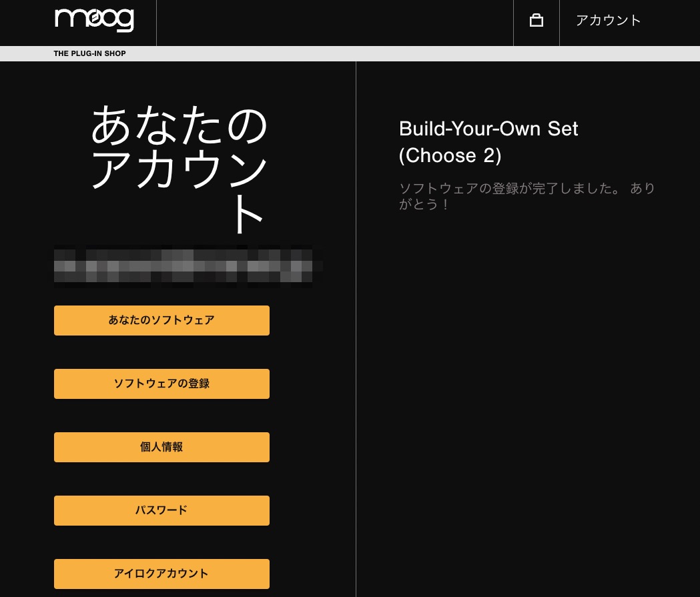This screenshot has width=700, height=597.
Task: Click the Moog logo
Action: click(94, 19)
